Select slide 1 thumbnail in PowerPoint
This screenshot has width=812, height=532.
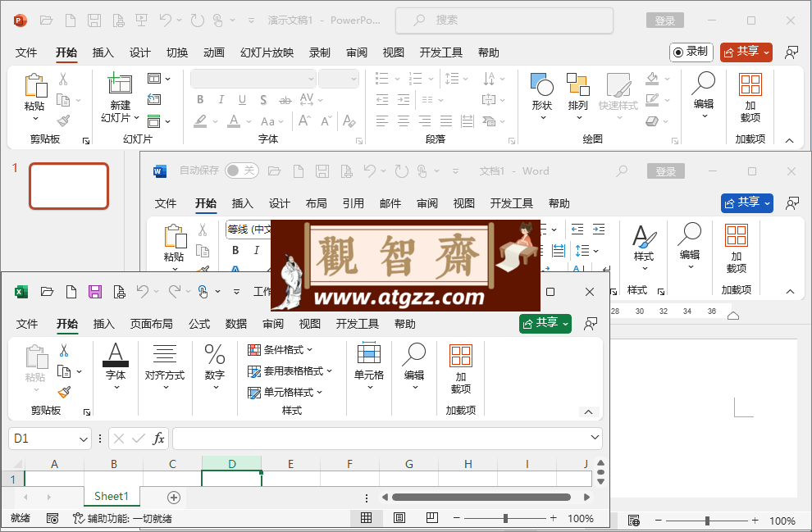click(x=69, y=186)
